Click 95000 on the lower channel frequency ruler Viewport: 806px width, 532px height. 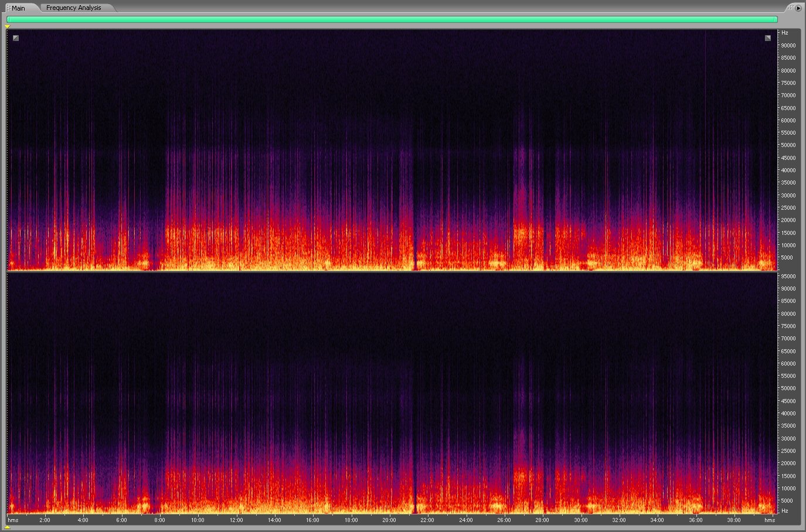pyautogui.click(x=788, y=276)
